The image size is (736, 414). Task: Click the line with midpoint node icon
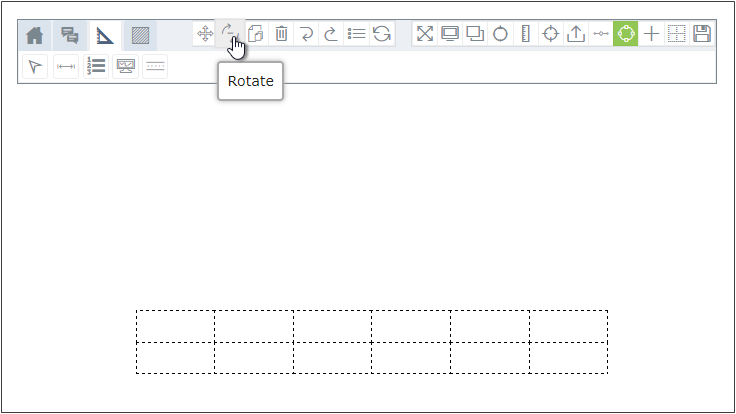tap(601, 34)
